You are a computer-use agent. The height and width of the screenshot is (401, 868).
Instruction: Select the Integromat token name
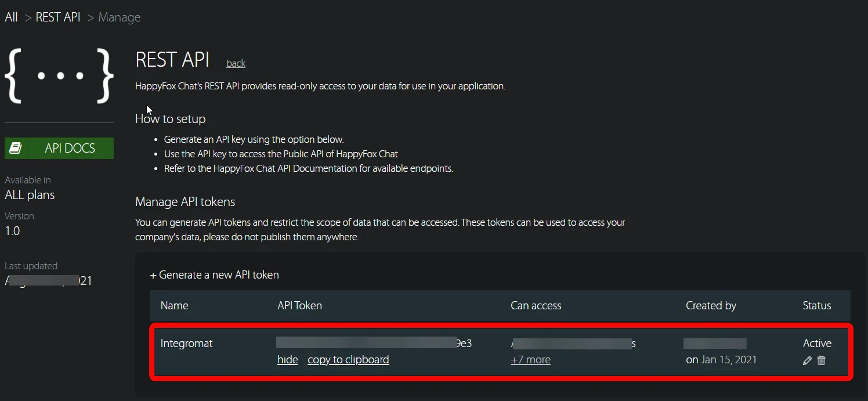tap(187, 343)
